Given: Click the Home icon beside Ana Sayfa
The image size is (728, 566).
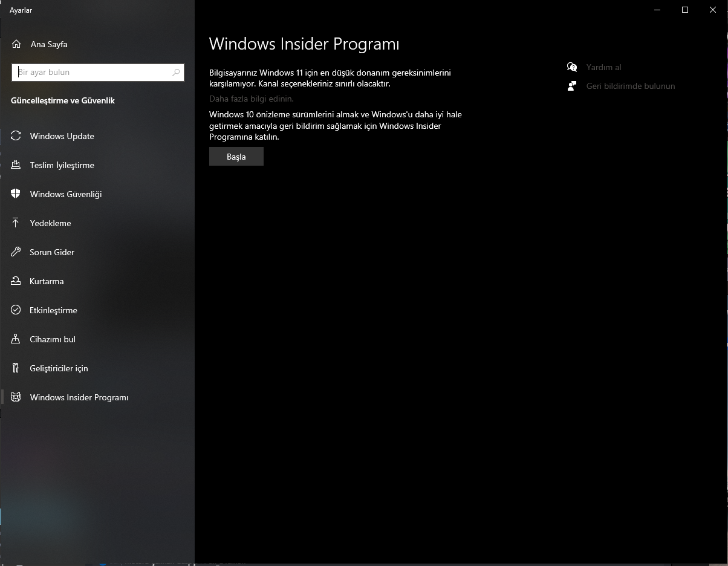Looking at the screenshot, I should (x=16, y=44).
